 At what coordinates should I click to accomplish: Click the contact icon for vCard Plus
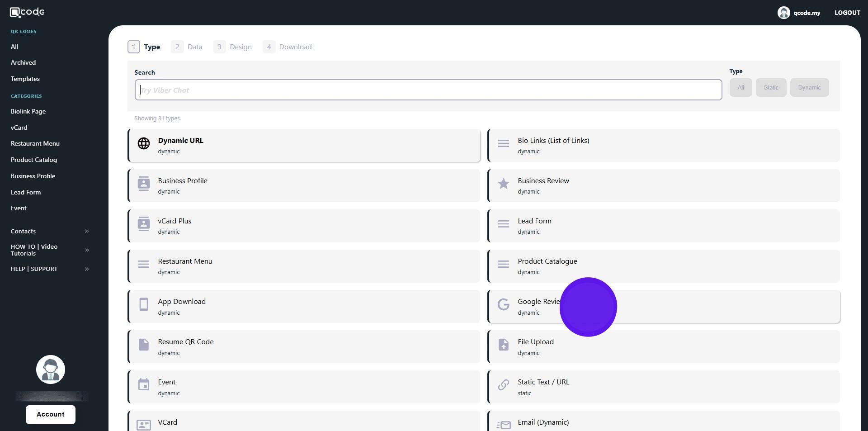pyautogui.click(x=144, y=224)
